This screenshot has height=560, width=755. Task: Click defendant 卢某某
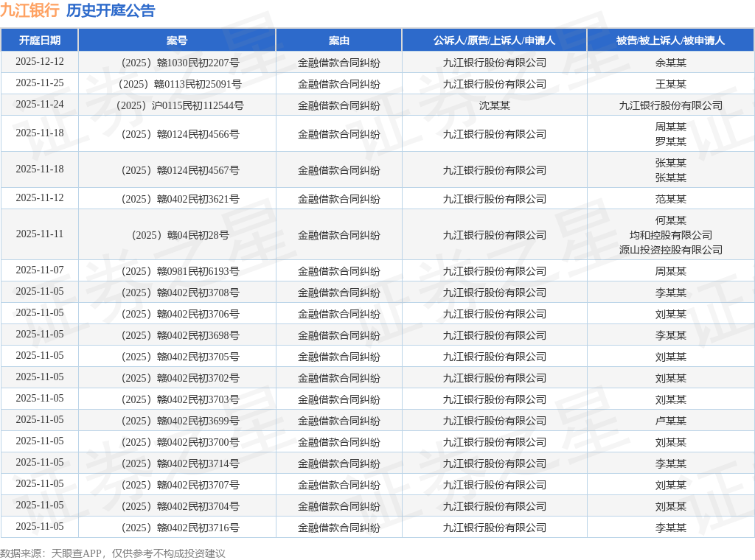pos(670,421)
